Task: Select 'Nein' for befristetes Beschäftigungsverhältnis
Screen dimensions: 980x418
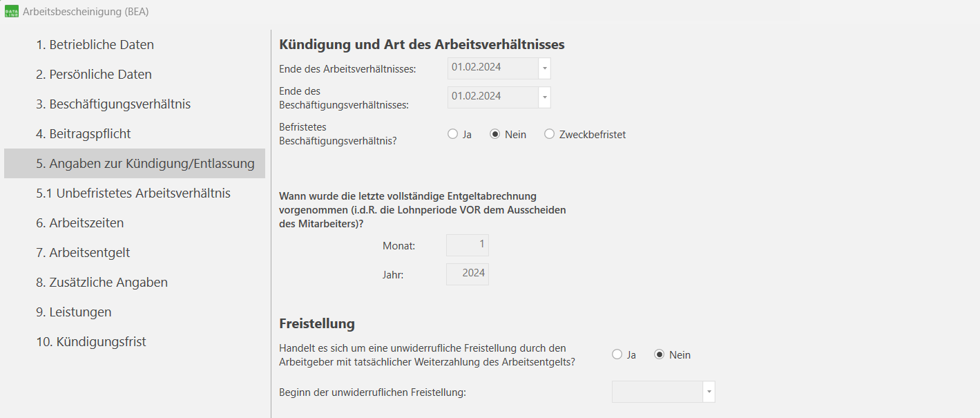Action: (x=494, y=134)
